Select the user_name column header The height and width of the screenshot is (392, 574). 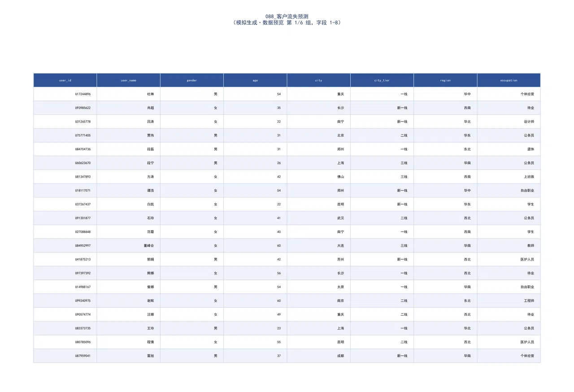129,80
